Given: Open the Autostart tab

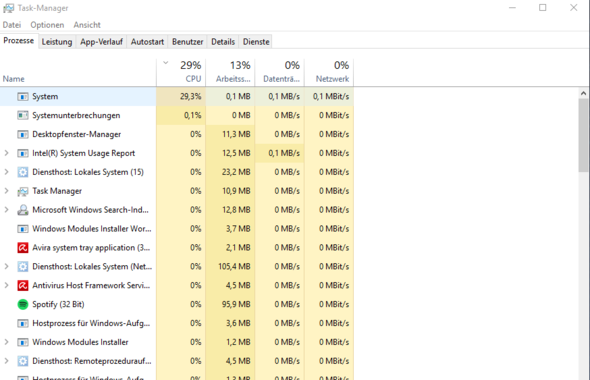Looking at the screenshot, I should click(x=147, y=42).
